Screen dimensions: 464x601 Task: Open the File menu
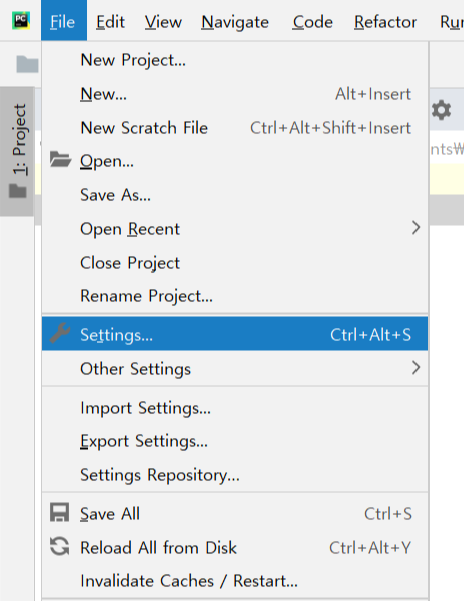(64, 21)
